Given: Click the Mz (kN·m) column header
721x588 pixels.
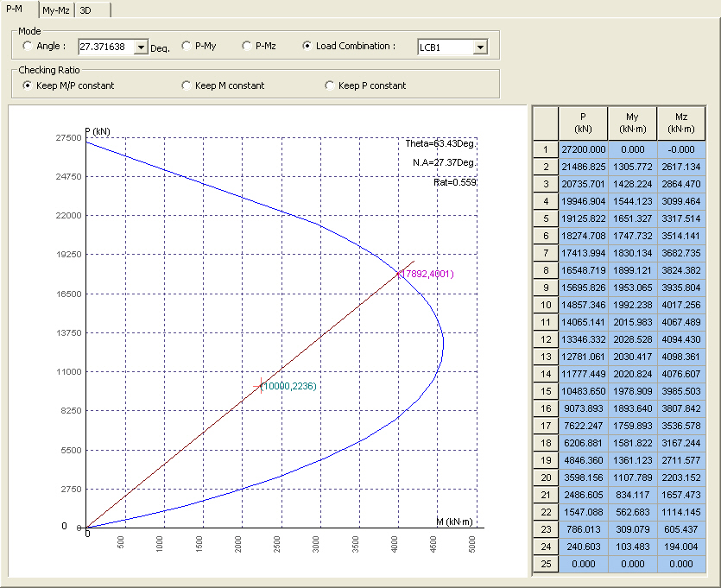Looking at the screenshot, I should click(x=681, y=123).
